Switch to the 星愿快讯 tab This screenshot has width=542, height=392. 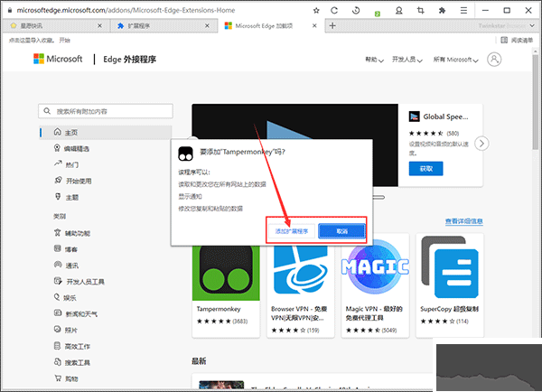tap(56, 25)
